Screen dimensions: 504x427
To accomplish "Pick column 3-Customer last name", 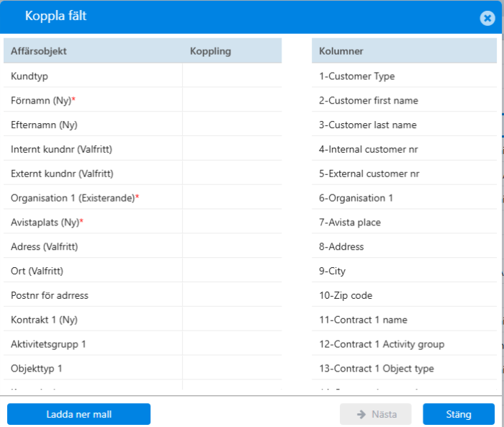I will point(405,125).
